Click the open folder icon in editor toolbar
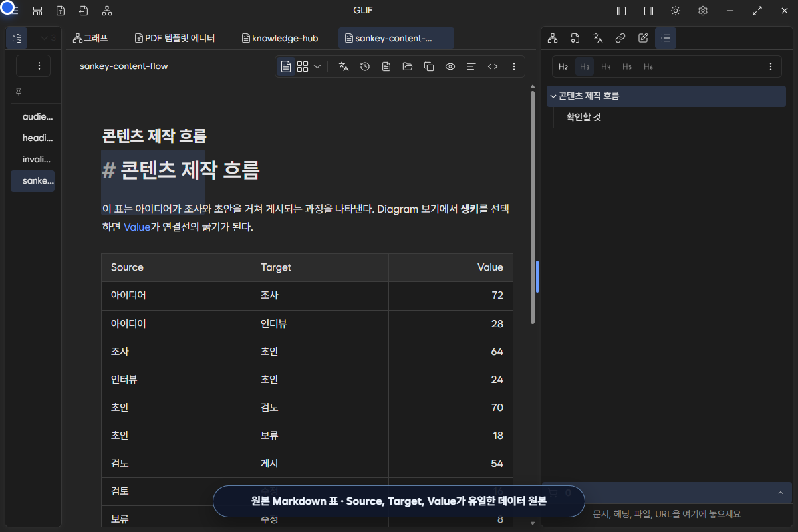 [x=408, y=66]
